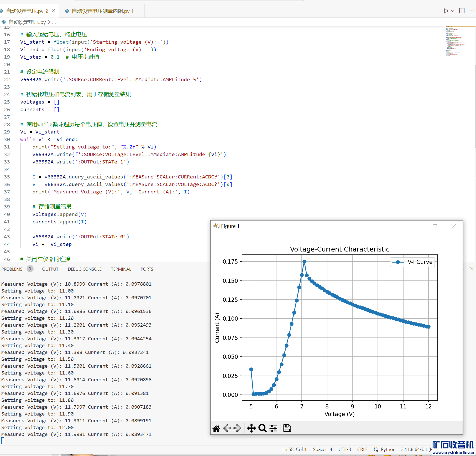Open the DEBUG CONSOLE panel tab
The image size is (476, 456).
(x=85, y=269)
